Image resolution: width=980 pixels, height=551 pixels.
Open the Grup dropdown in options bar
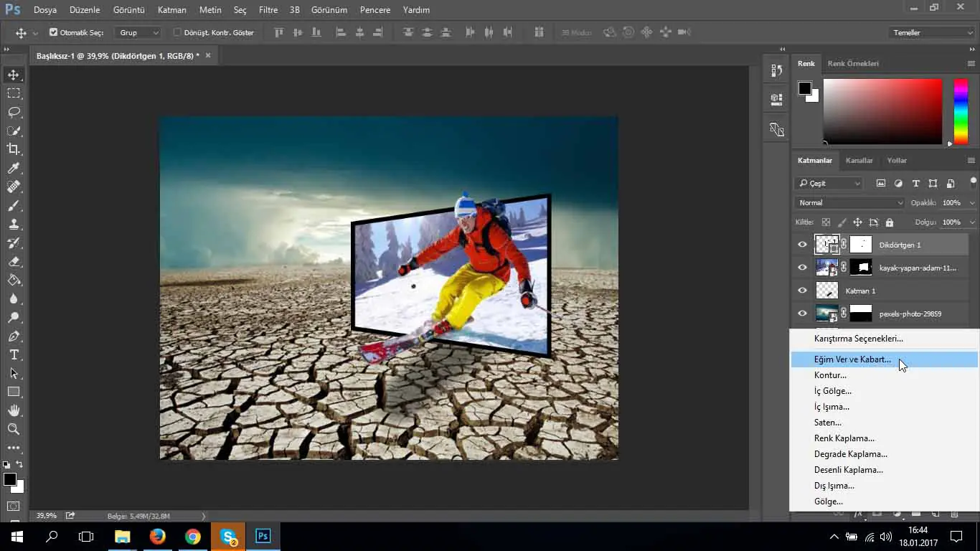coord(139,32)
